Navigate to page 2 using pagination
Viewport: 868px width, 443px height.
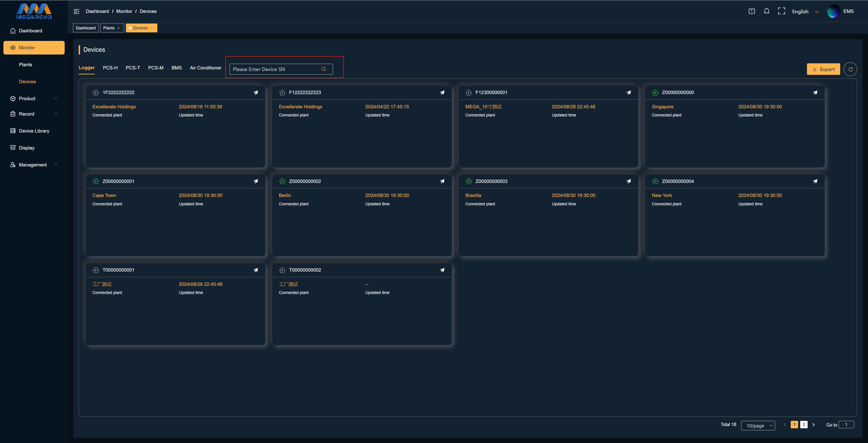click(804, 424)
